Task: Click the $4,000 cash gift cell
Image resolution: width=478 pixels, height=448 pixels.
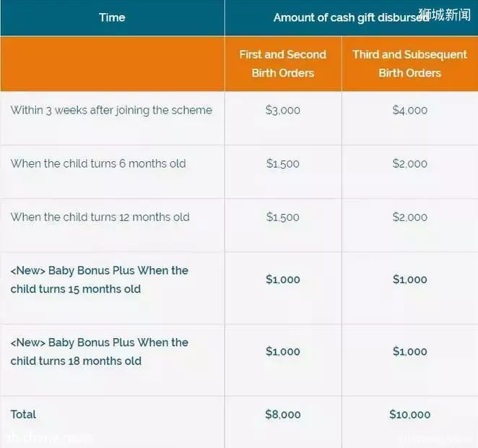Action: tap(409, 110)
